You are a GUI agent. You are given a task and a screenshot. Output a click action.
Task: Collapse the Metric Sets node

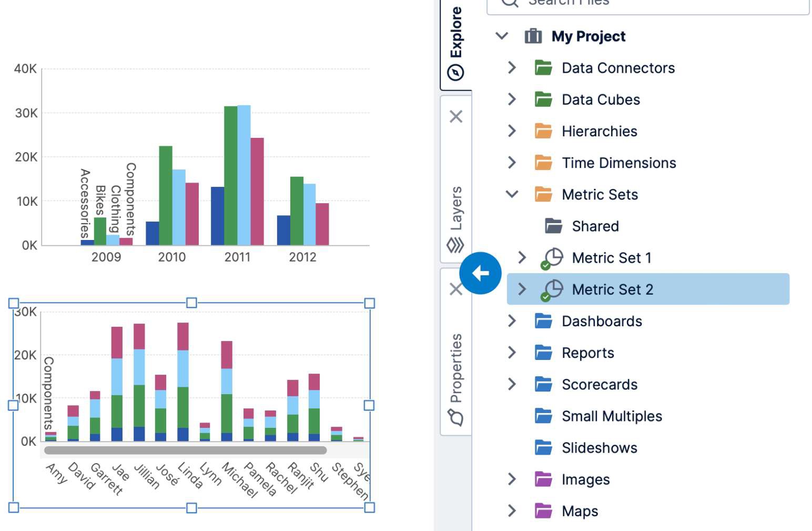[x=511, y=194]
